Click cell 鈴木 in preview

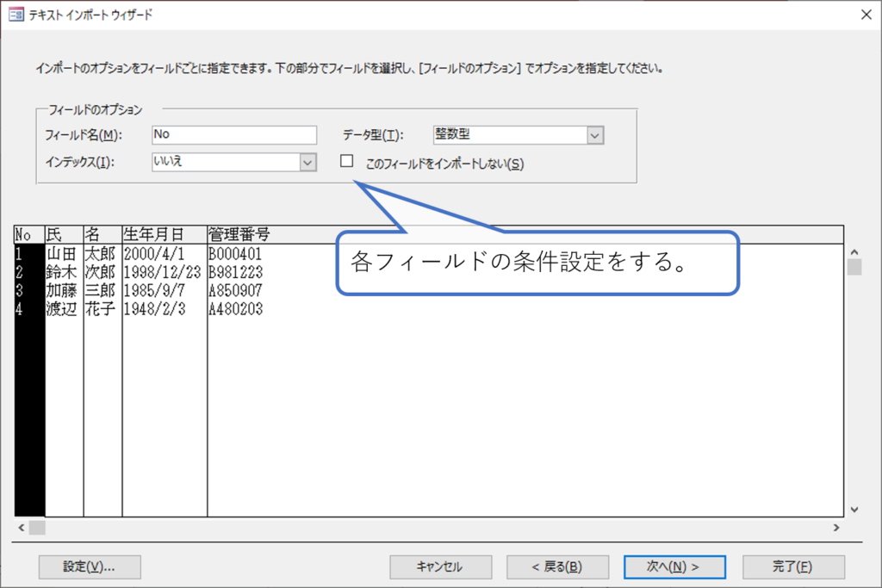61,272
